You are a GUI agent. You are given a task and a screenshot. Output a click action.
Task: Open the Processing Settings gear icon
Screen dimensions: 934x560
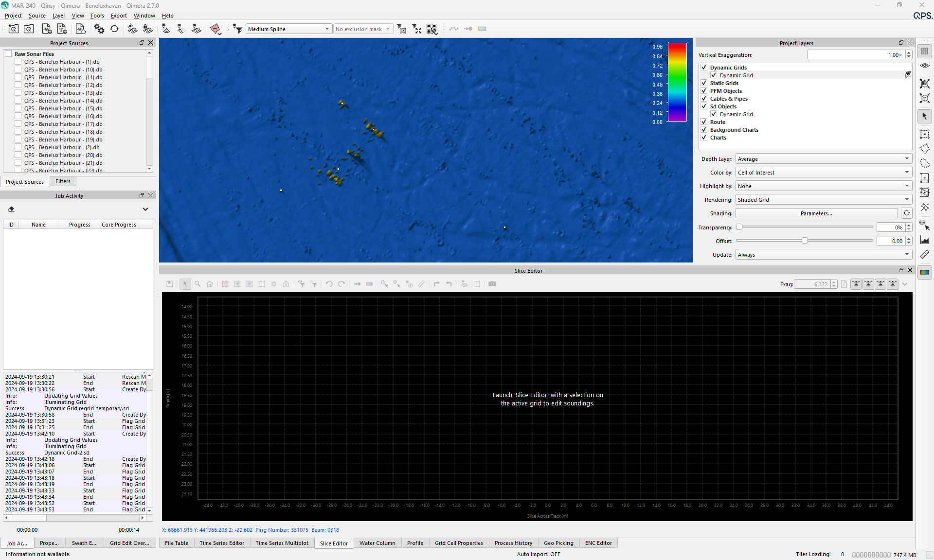click(x=99, y=29)
